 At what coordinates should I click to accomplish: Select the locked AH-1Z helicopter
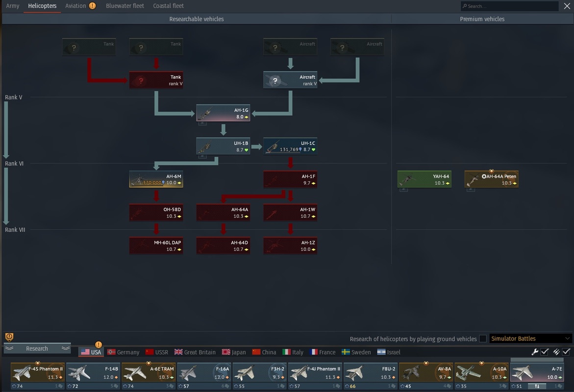pos(290,245)
